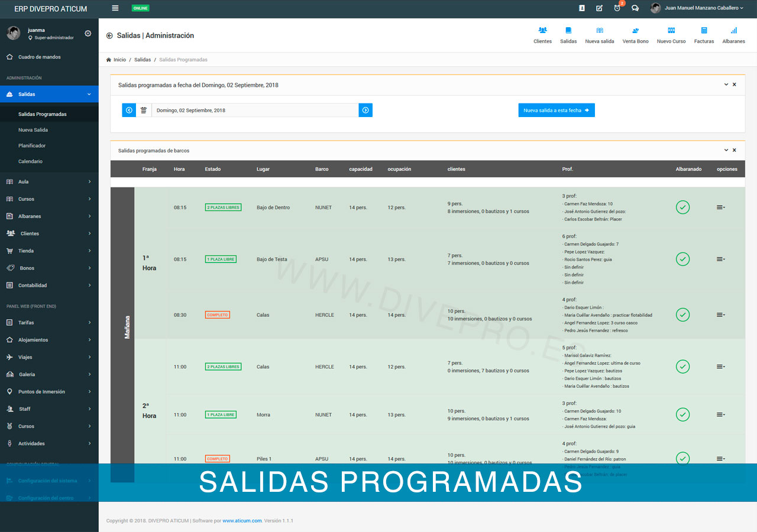The width and height of the screenshot is (757, 532).
Task: Open Salidas shortcut in header toolbar
Action: pyautogui.click(x=568, y=35)
